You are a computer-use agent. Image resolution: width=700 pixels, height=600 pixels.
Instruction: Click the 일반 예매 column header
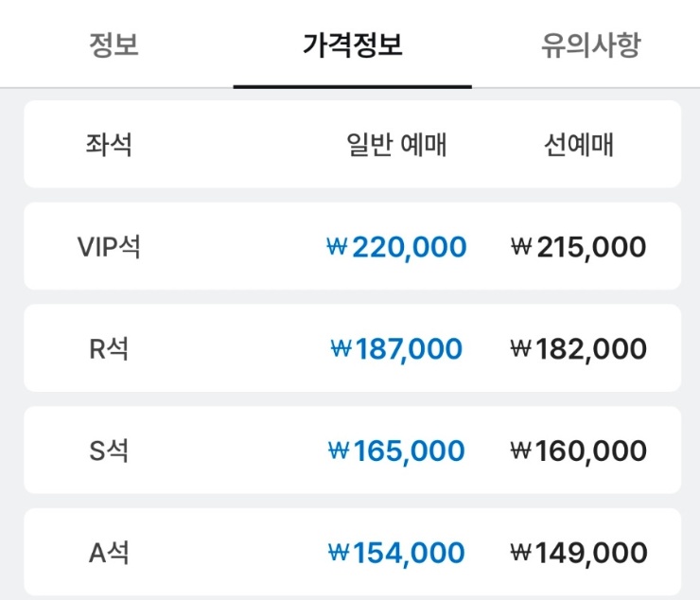click(x=396, y=144)
